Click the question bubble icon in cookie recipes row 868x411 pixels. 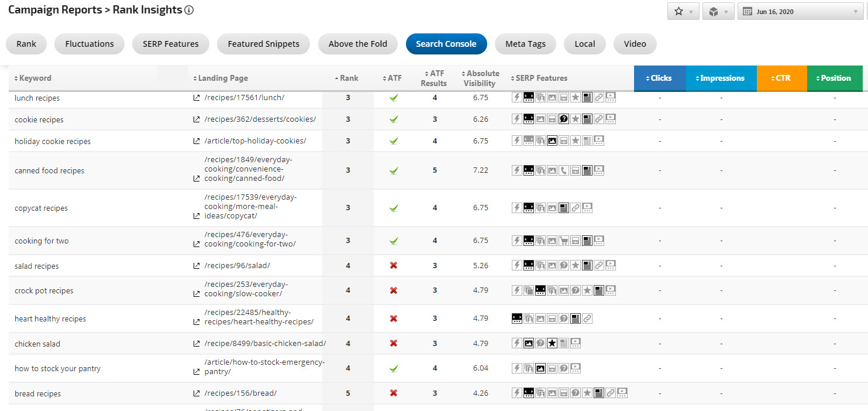(x=564, y=119)
